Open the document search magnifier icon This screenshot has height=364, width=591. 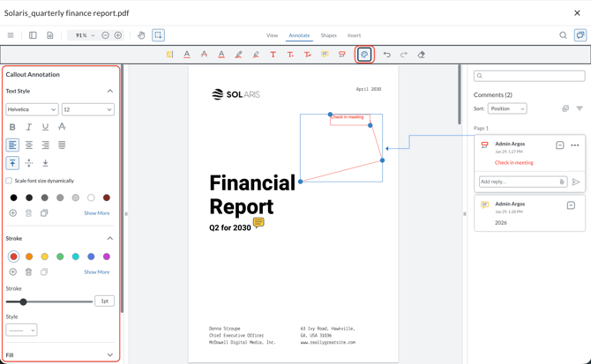point(563,35)
